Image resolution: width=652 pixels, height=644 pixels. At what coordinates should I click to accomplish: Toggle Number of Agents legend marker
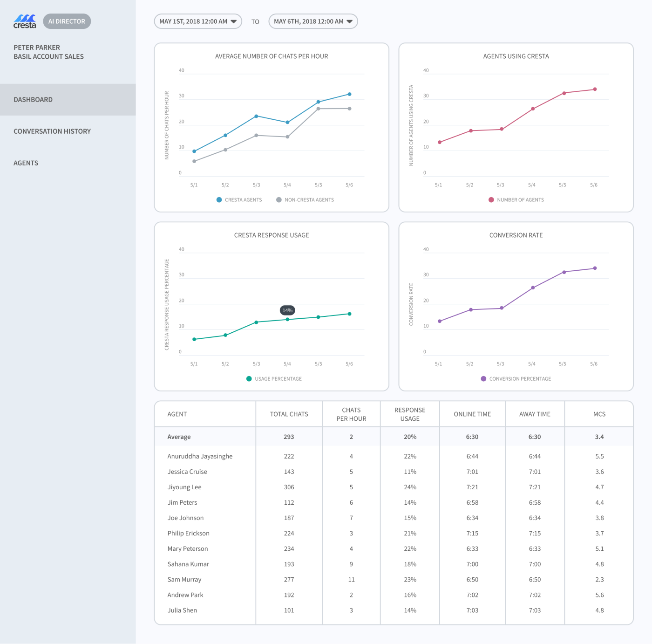tap(491, 200)
